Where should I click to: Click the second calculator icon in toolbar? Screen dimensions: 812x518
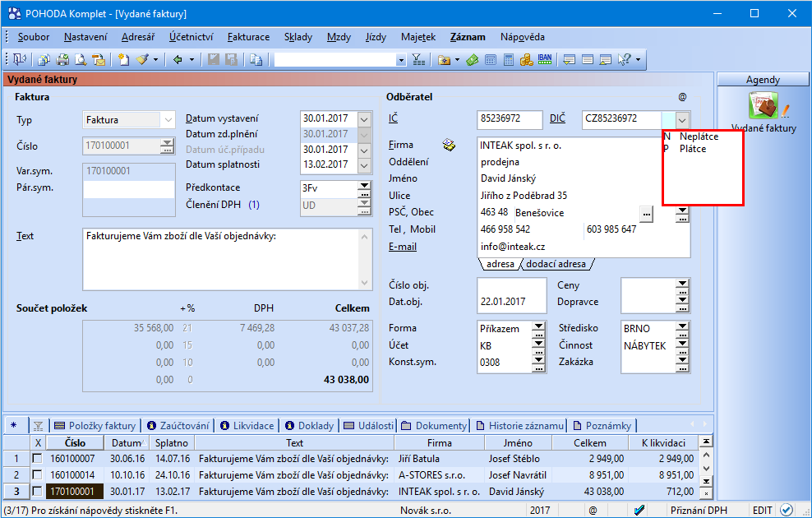[509, 59]
